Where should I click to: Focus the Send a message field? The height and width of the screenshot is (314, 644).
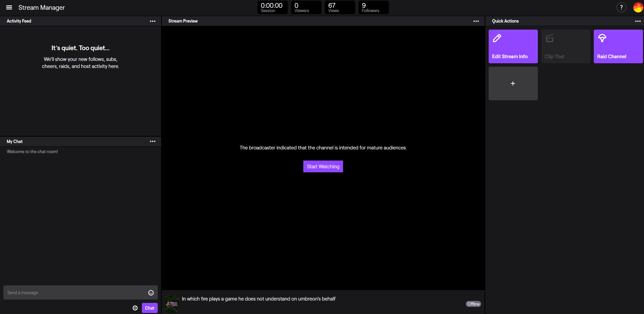(x=81, y=293)
